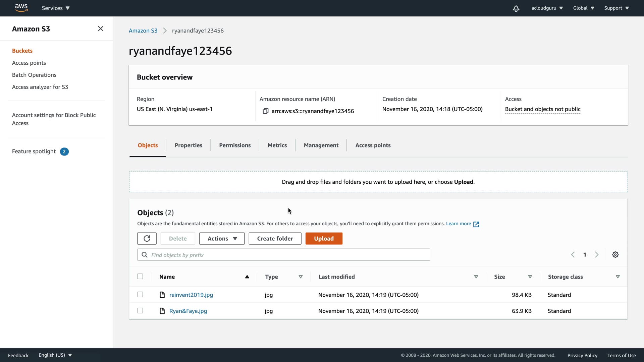Open the Services menu dropdown
Viewport: 644px width, 362px height.
tap(56, 8)
